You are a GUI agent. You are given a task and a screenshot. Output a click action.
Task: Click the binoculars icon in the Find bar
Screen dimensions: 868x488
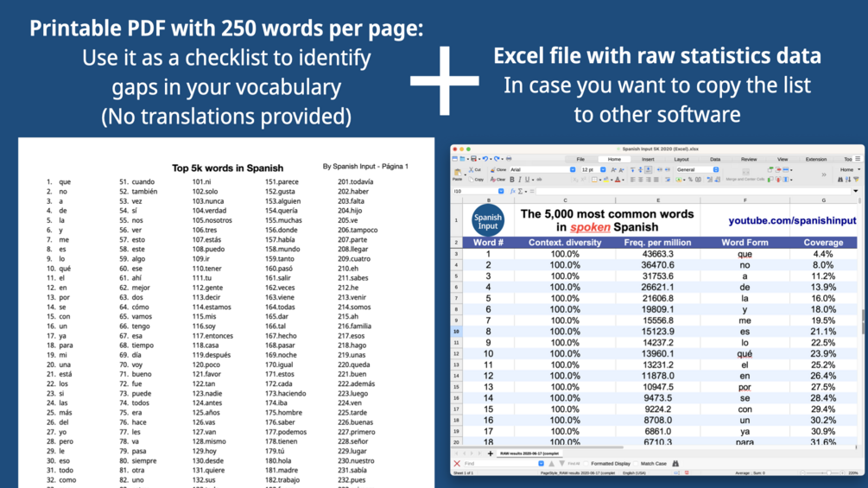point(675,463)
